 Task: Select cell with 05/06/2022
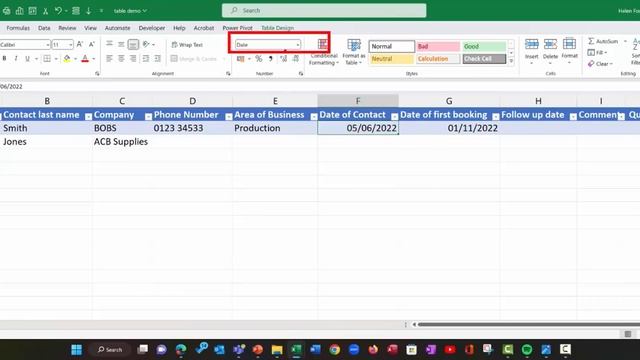tap(358, 128)
